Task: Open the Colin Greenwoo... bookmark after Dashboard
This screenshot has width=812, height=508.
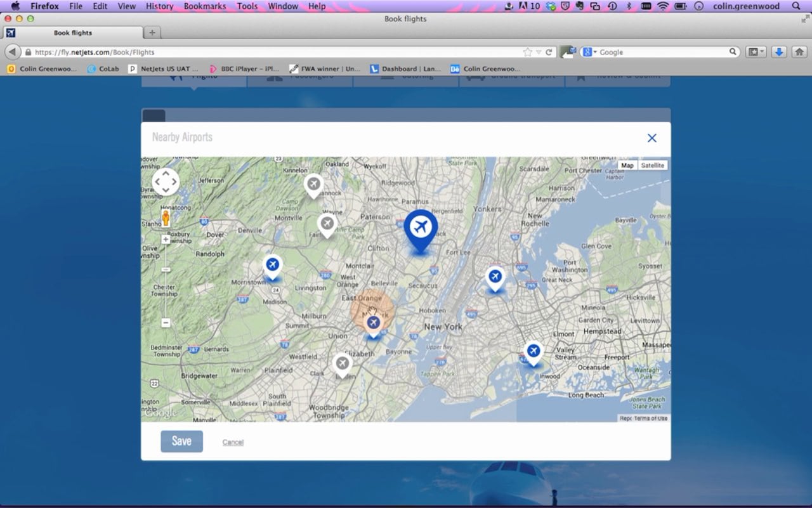Action: pos(485,68)
